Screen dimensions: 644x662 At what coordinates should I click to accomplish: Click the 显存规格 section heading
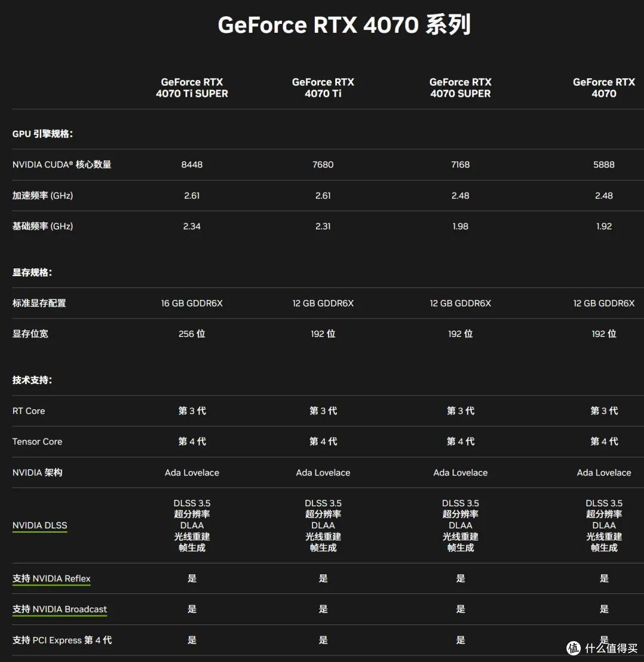[32, 273]
